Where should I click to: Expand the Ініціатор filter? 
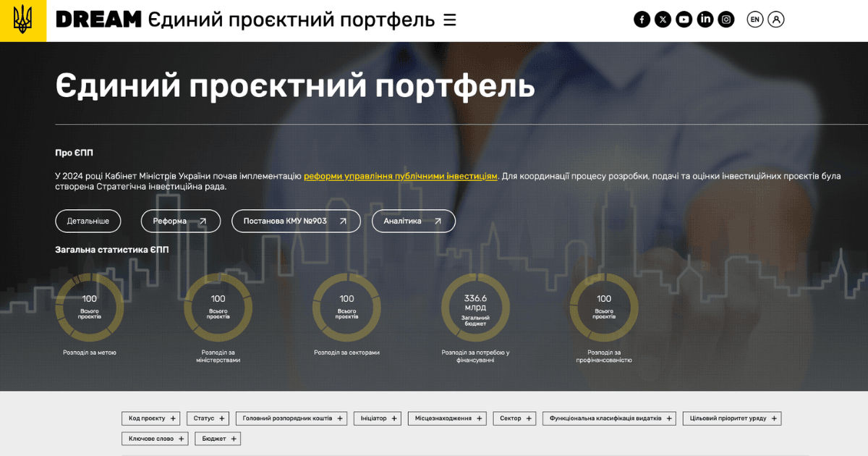point(378,418)
